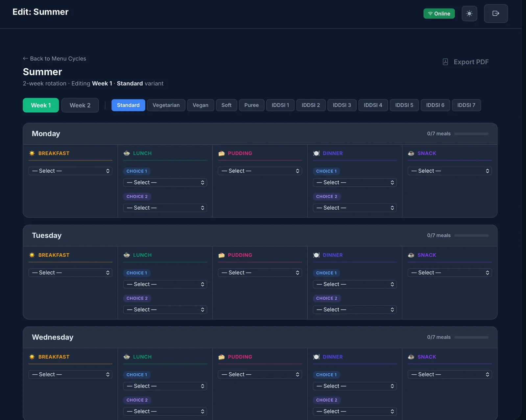The image size is (526, 420).
Task: Toggle the light/dark theme sun icon
Action: (469, 13)
